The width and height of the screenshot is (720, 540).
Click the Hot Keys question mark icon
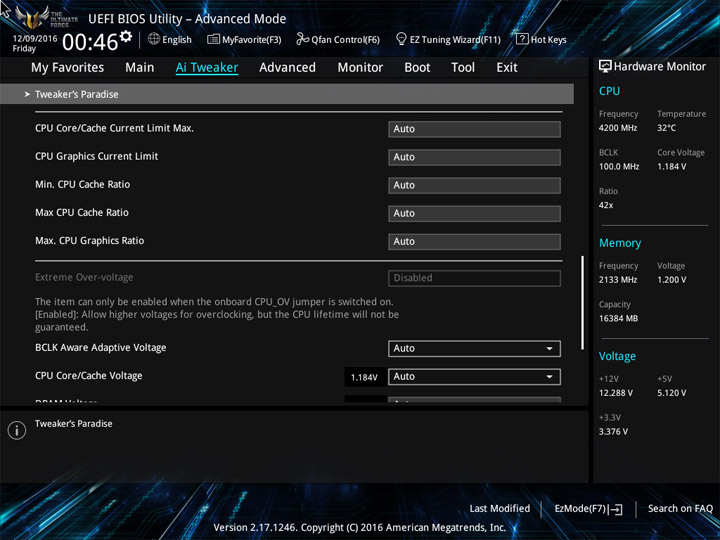(x=522, y=39)
